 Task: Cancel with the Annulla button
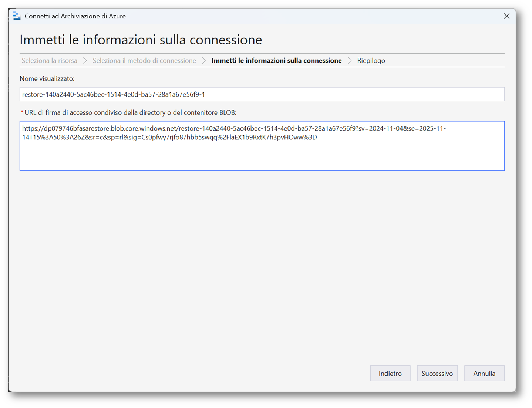(x=484, y=373)
